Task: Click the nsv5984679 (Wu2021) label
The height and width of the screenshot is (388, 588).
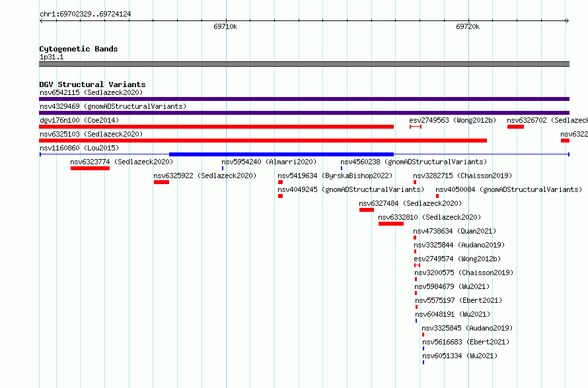Action: tap(452, 286)
